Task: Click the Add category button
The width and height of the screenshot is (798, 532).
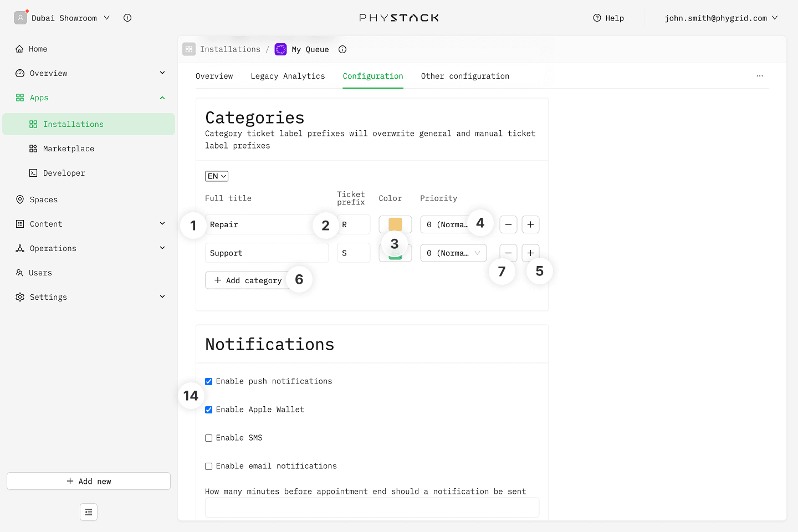Action: point(248,280)
